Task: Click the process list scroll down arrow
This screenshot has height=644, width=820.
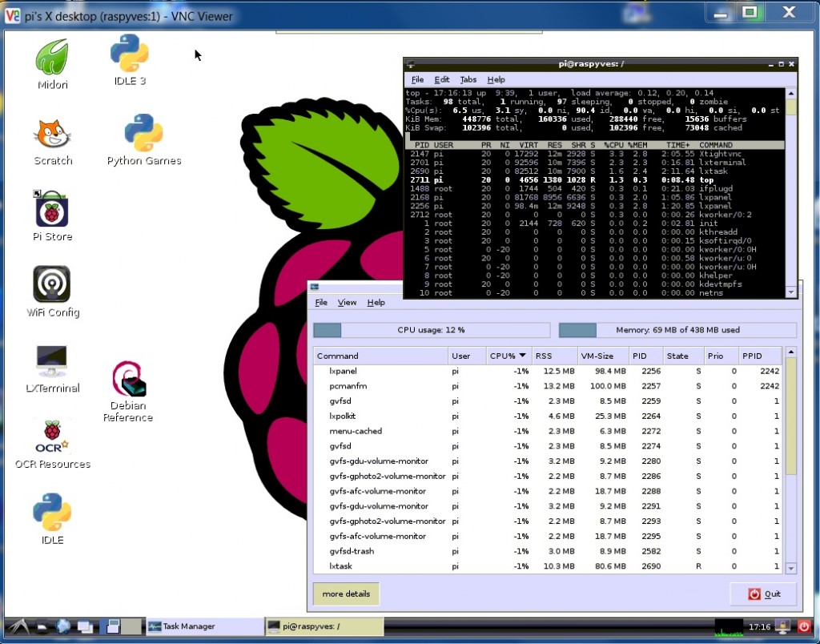Action: [x=790, y=568]
